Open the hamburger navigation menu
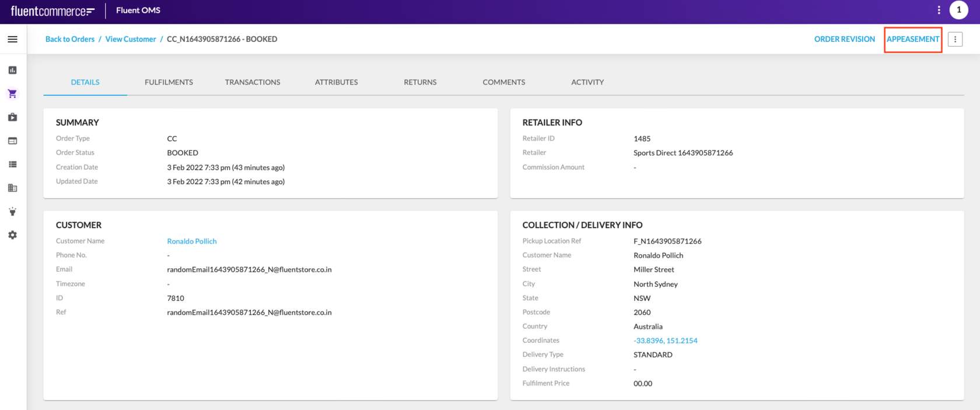 pyautogui.click(x=12, y=39)
